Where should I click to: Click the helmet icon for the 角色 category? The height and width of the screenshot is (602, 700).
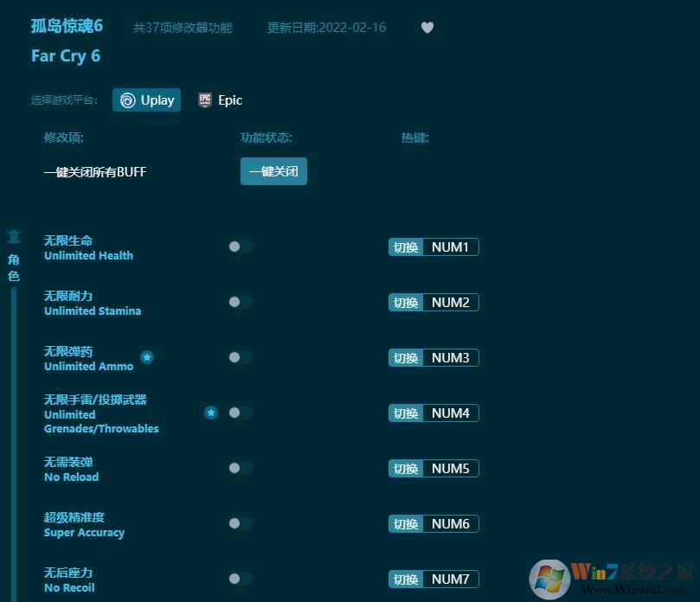coord(14,236)
